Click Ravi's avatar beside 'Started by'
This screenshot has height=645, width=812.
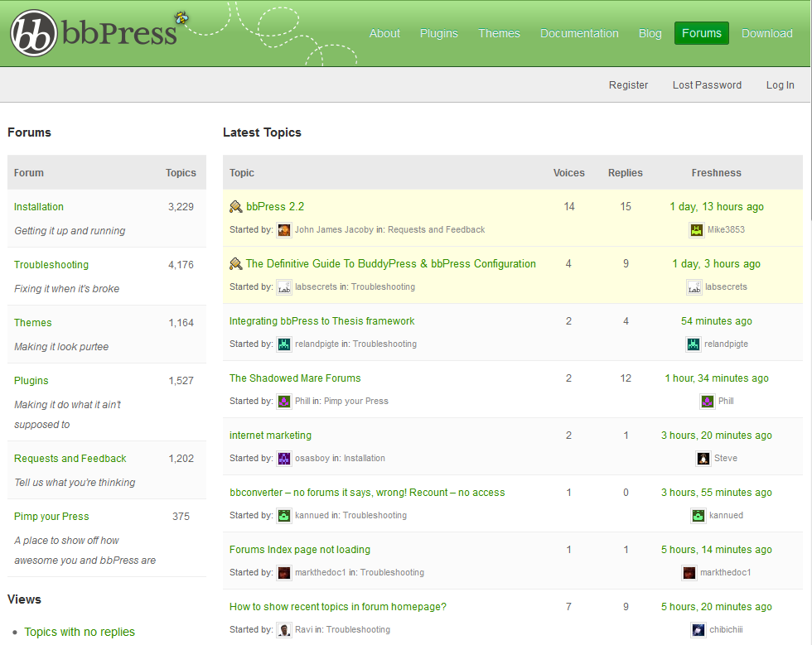pyautogui.click(x=284, y=630)
